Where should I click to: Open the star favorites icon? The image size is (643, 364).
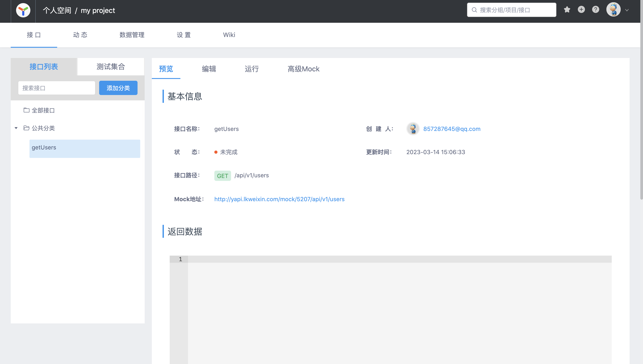567,9
